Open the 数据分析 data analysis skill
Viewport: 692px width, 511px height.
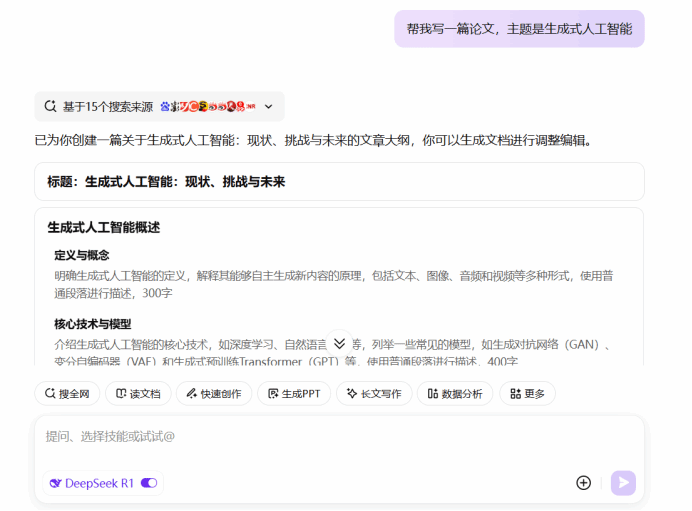455,394
